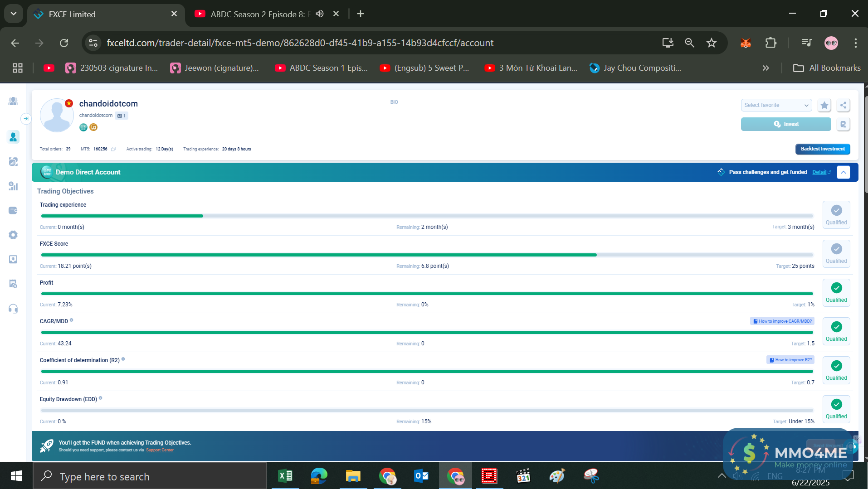Open the media controls button

tap(807, 43)
